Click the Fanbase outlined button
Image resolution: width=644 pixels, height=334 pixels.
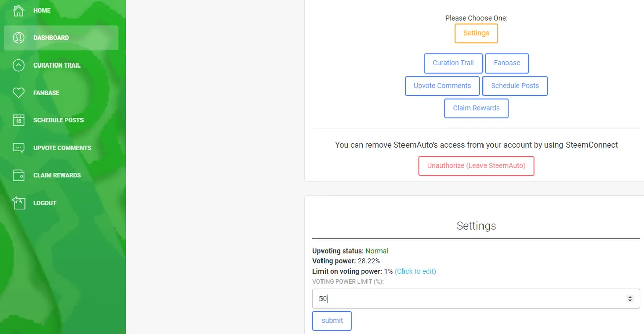(507, 63)
